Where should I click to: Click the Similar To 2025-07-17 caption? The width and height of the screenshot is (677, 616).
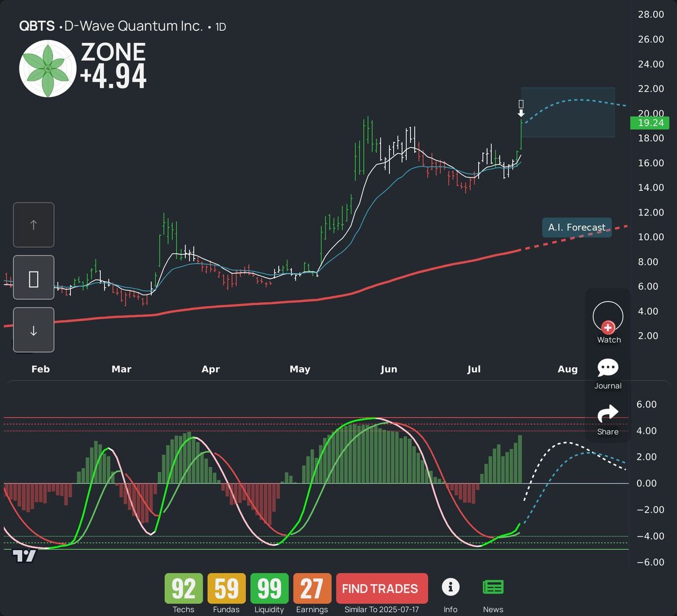[x=382, y=610]
